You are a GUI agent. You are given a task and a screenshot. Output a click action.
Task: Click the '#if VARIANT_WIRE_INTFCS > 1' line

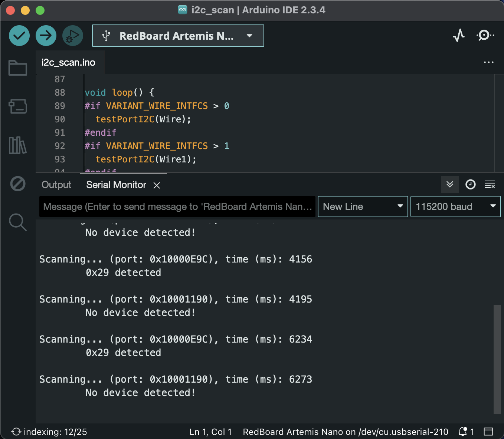coord(157,146)
